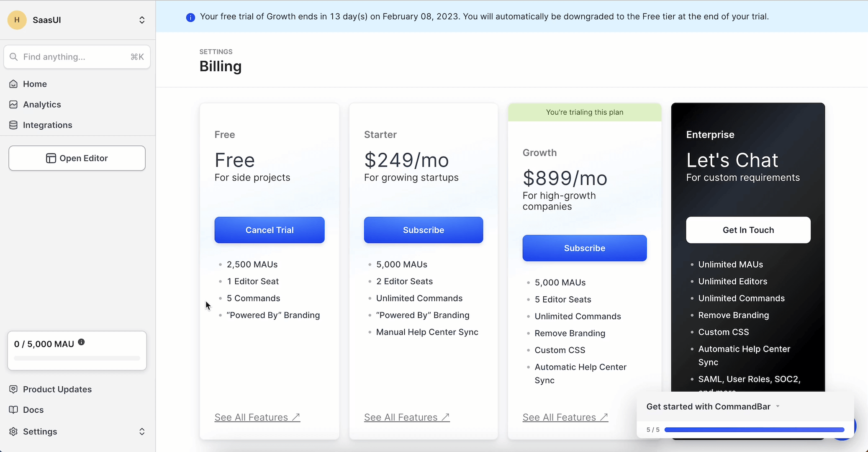Viewport: 868px width, 452px height.
Task: Click the Docs book icon
Action: [x=13, y=410]
